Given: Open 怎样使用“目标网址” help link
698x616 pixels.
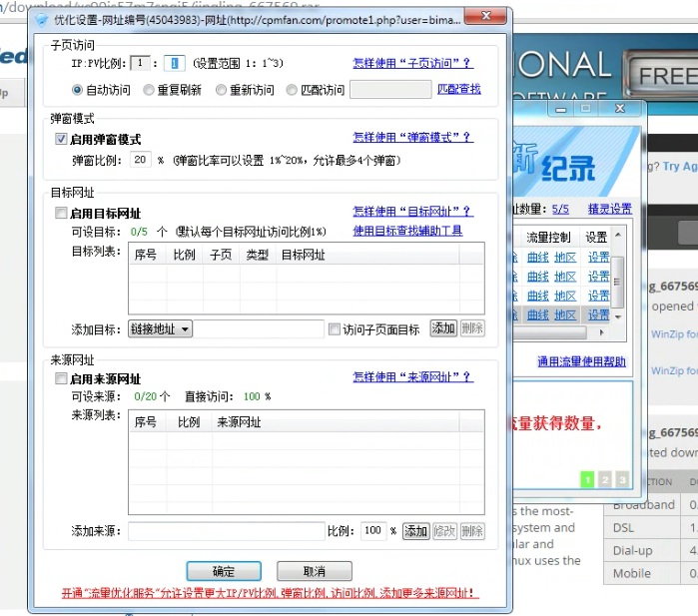Looking at the screenshot, I should (412, 211).
